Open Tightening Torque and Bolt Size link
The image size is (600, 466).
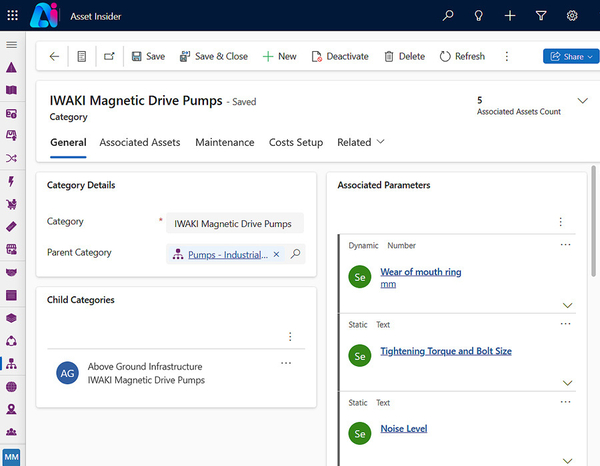click(446, 351)
